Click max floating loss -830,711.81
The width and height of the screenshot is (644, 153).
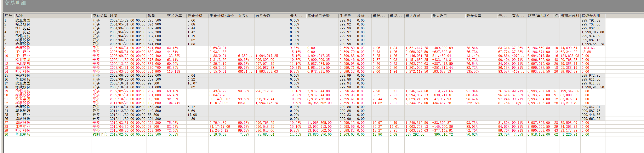[443, 95]
